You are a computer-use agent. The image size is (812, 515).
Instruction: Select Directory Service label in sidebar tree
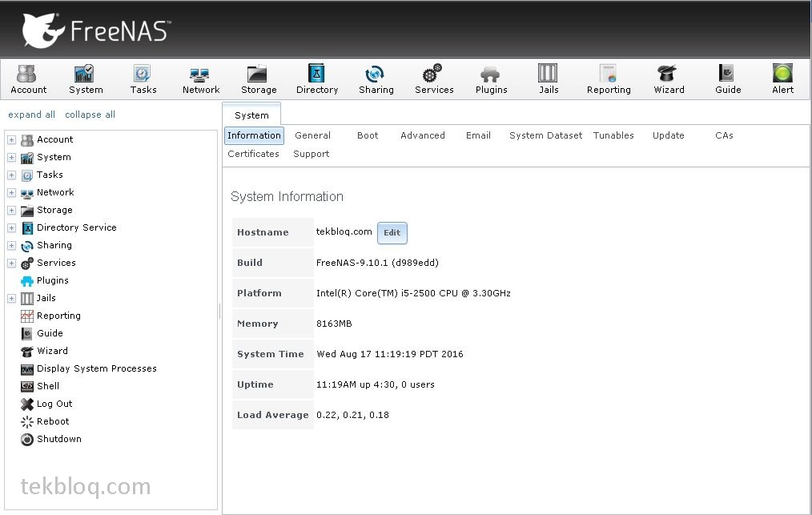(77, 227)
